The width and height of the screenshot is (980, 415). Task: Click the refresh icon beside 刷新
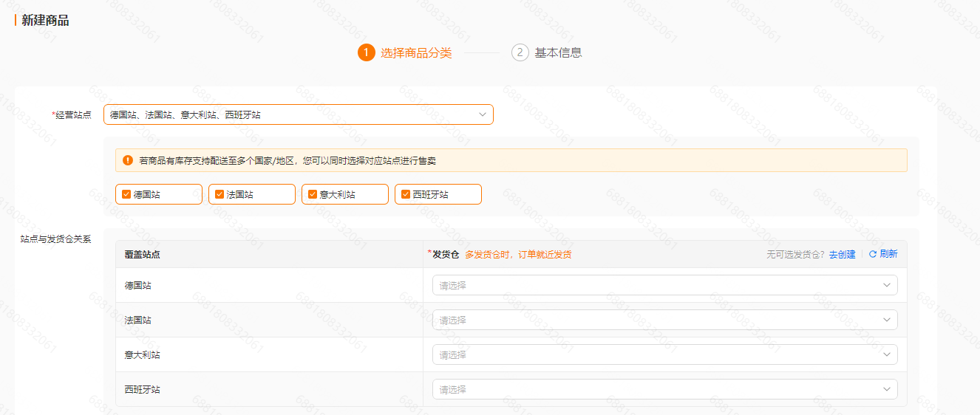(873, 254)
